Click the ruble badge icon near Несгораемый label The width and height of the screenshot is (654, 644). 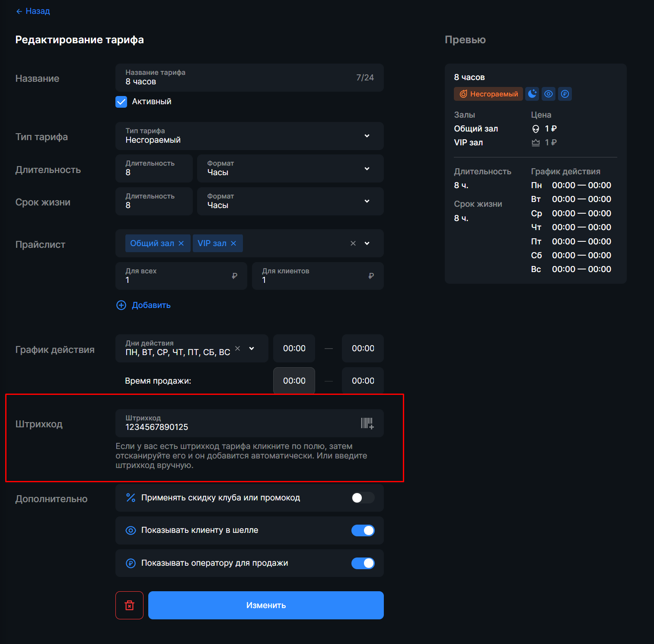tap(565, 94)
